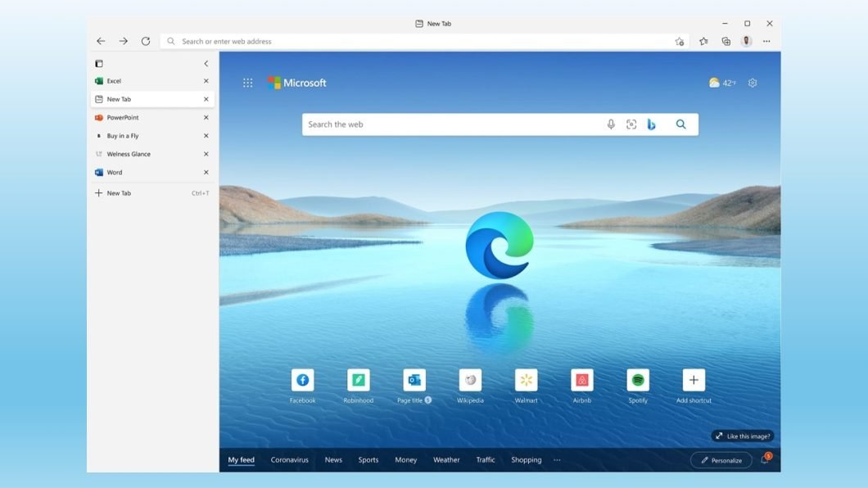Open the Collections icon in the toolbar

coord(725,41)
